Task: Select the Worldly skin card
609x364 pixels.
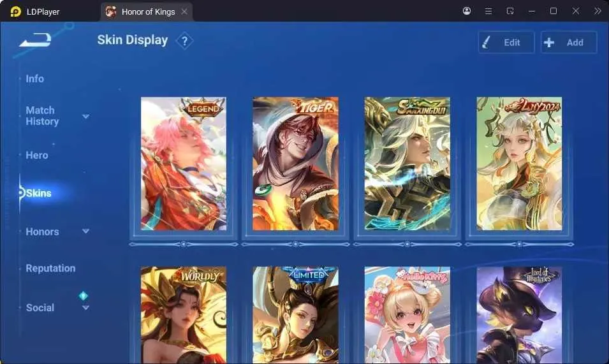Action: click(183, 315)
